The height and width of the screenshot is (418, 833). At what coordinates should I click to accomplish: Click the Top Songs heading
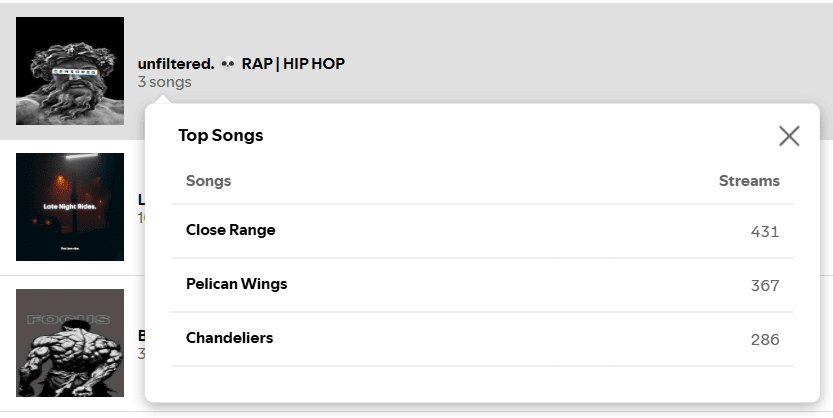(x=220, y=135)
